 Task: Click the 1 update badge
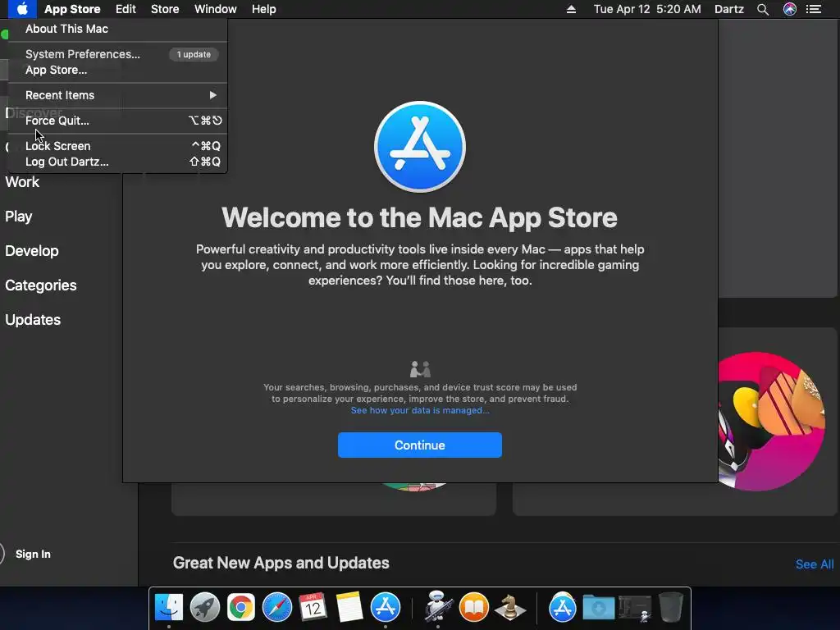pyautogui.click(x=194, y=54)
